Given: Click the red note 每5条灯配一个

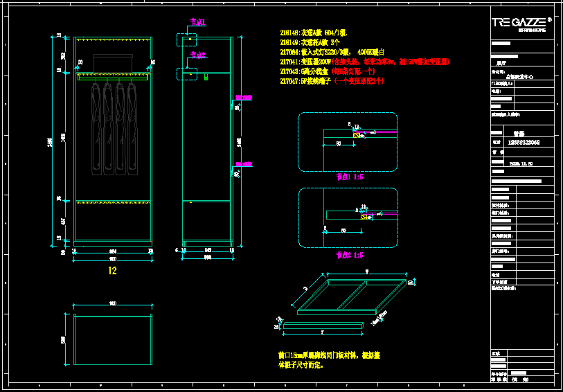Looking at the screenshot, I should click(x=354, y=71).
